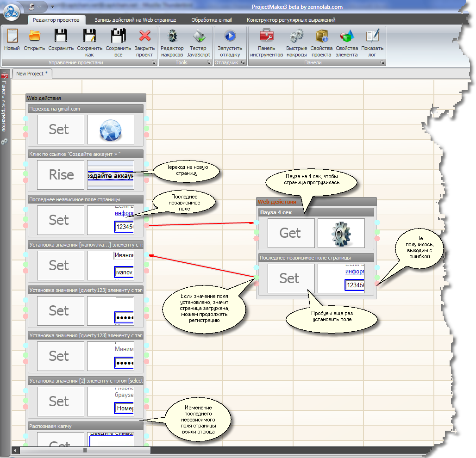This screenshot has height=458, width=476.
Task: Select the New Project document tab
Action: tap(32, 74)
